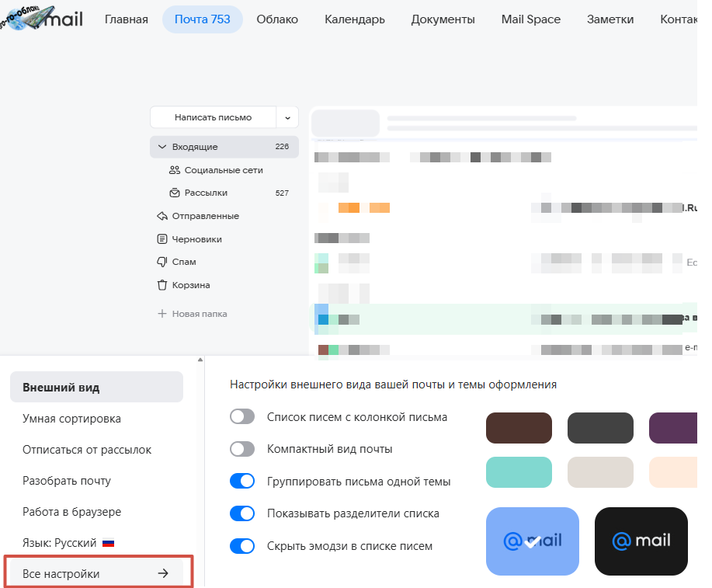
Task: Click the Корзина trash bin icon
Action: click(x=162, y=285)
